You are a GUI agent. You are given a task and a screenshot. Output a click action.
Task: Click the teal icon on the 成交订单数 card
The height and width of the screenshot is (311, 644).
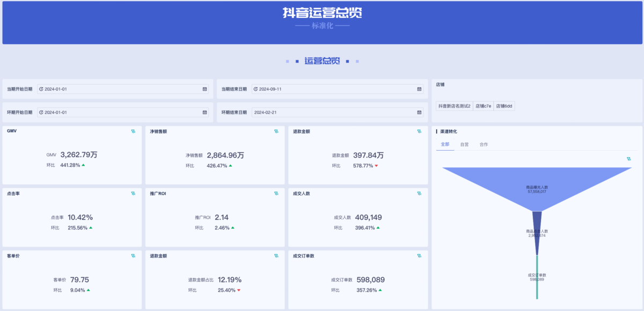click(419, 256)
